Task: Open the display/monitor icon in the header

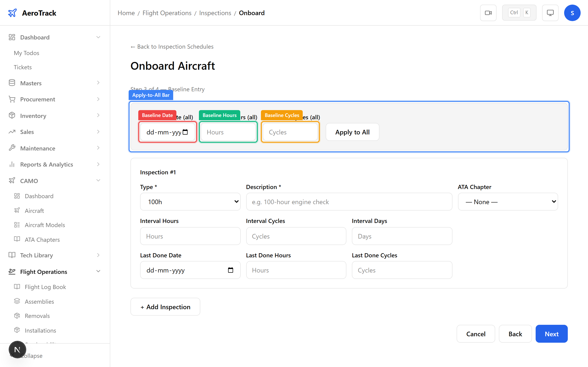Action: pyautogui.click(x=550, y=13)
